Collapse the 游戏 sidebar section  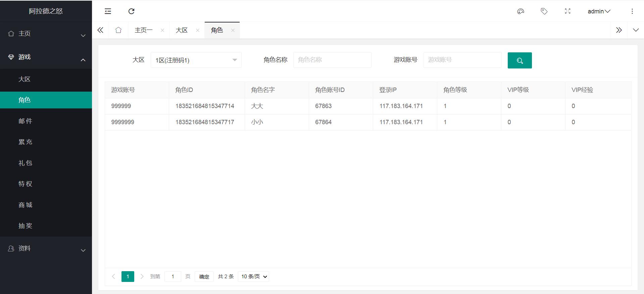tap(46, 57)
